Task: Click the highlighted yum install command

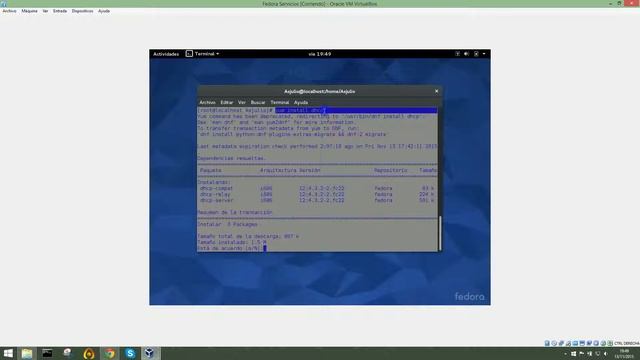Action: (300, 110)
